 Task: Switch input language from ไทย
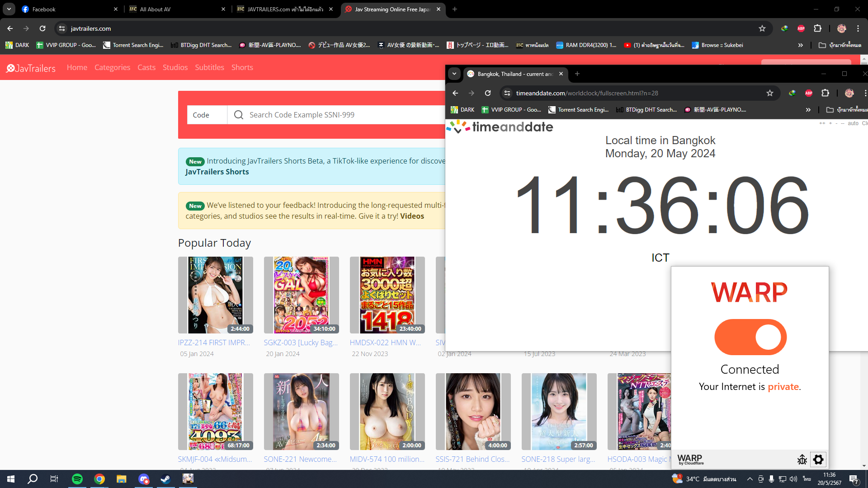(807, 479)
